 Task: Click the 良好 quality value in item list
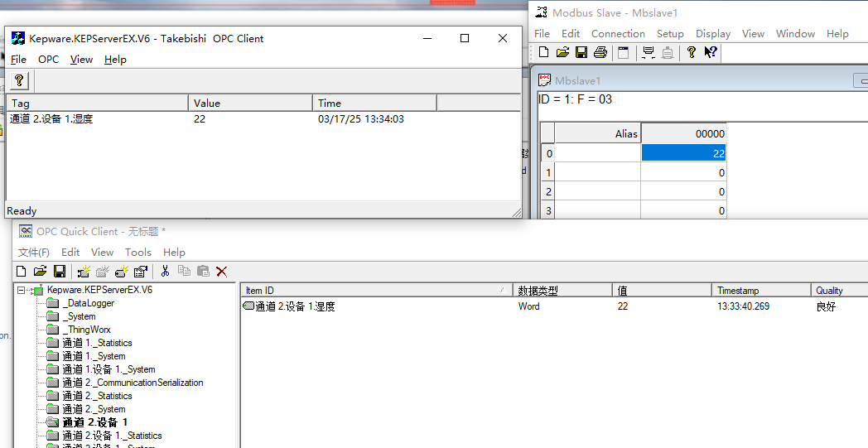[x=826, y=306]
